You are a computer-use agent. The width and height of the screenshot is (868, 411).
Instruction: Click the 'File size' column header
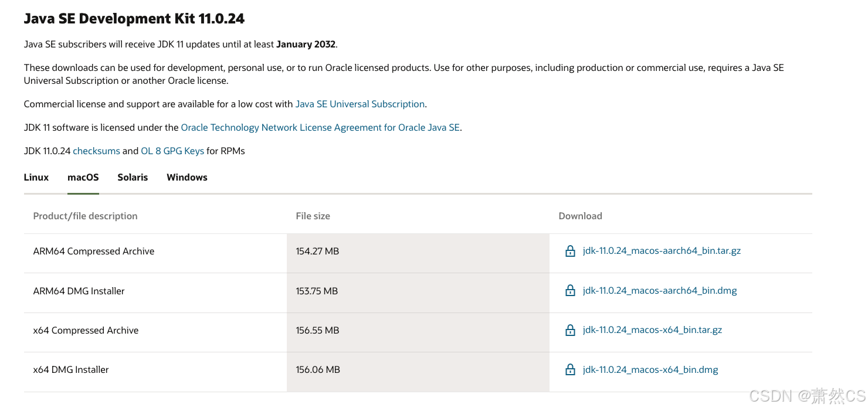(x=313, y=216)
